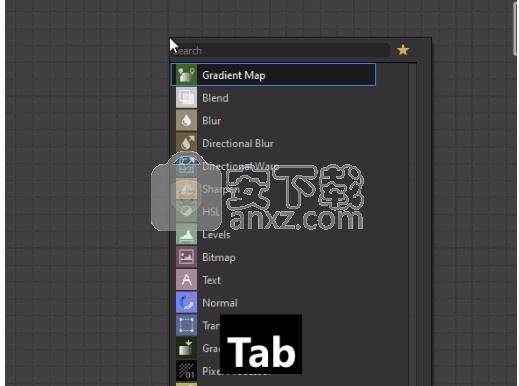The width and height of the screenshot is (519, 386).
Task: Choose the Bitmap entry
Action: (219, 257)
